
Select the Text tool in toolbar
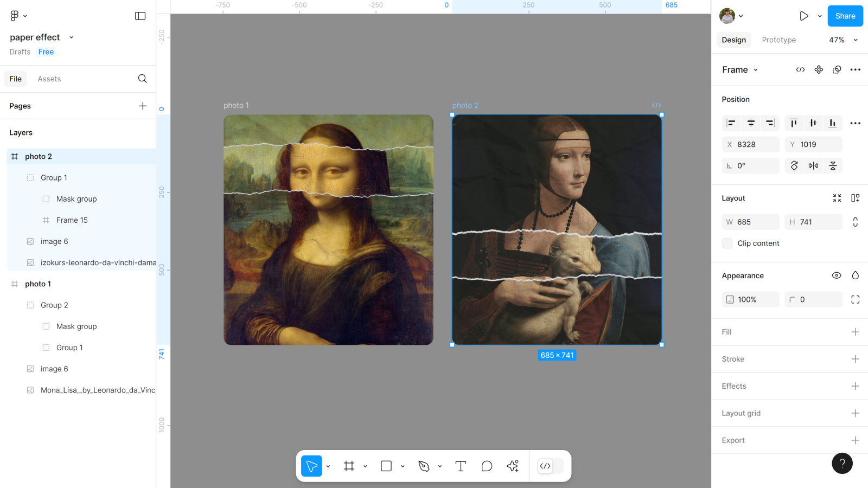461,466
